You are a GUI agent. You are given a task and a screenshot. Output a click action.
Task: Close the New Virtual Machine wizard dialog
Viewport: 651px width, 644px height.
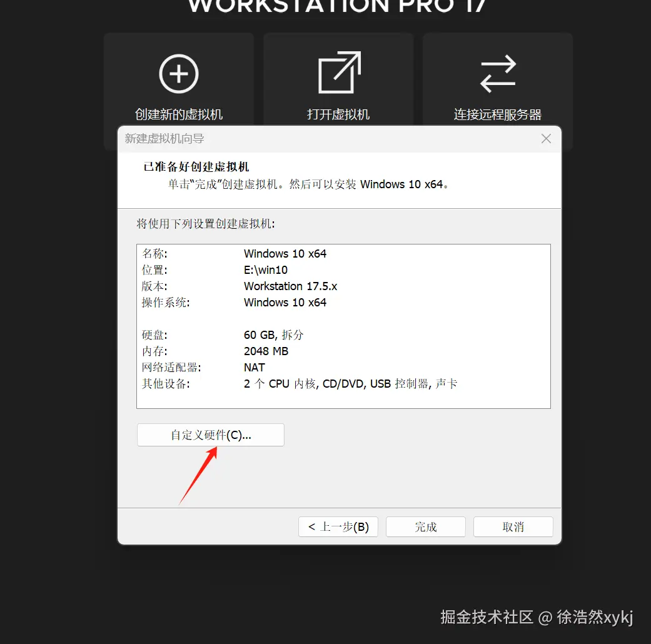tap(546, 139)
